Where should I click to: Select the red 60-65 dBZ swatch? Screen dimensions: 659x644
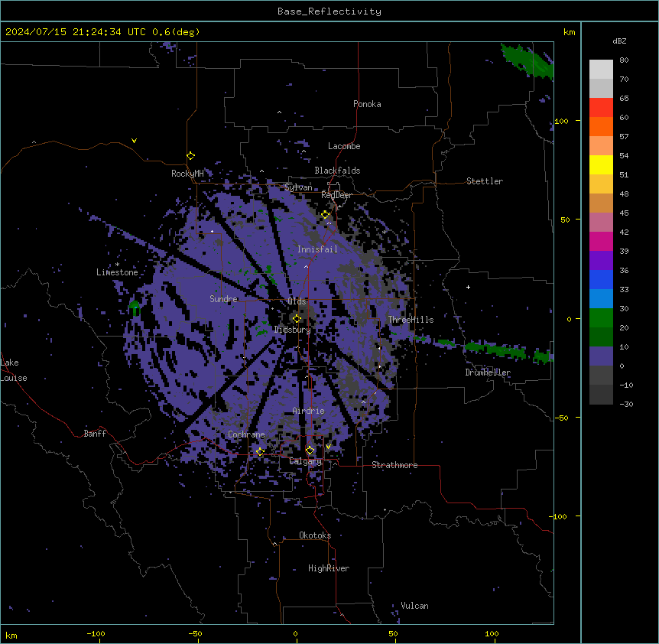point(601,108)
